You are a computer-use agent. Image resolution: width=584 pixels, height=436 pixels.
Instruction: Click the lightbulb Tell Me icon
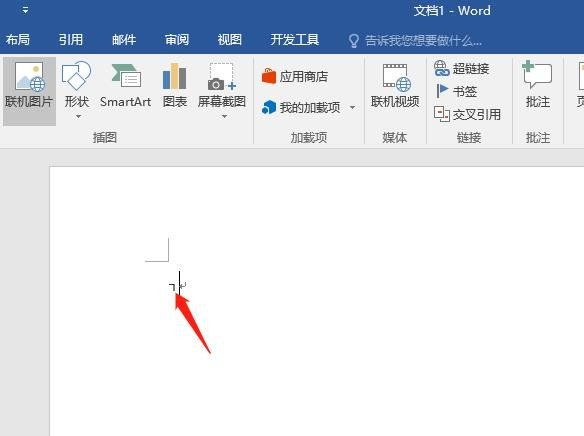click(x=353, y=41)
